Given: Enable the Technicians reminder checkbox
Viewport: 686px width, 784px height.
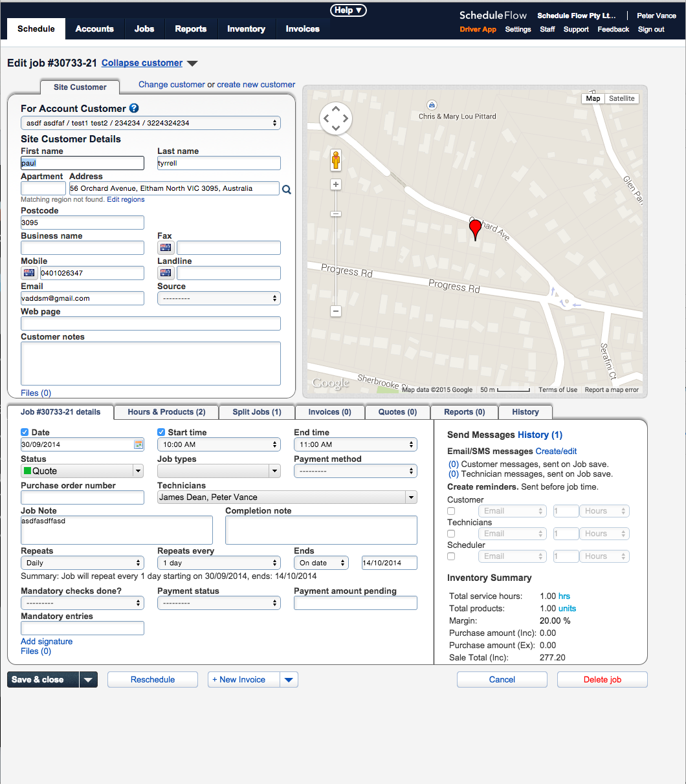Looking at the screenshot, I should [x=451, y=534].
